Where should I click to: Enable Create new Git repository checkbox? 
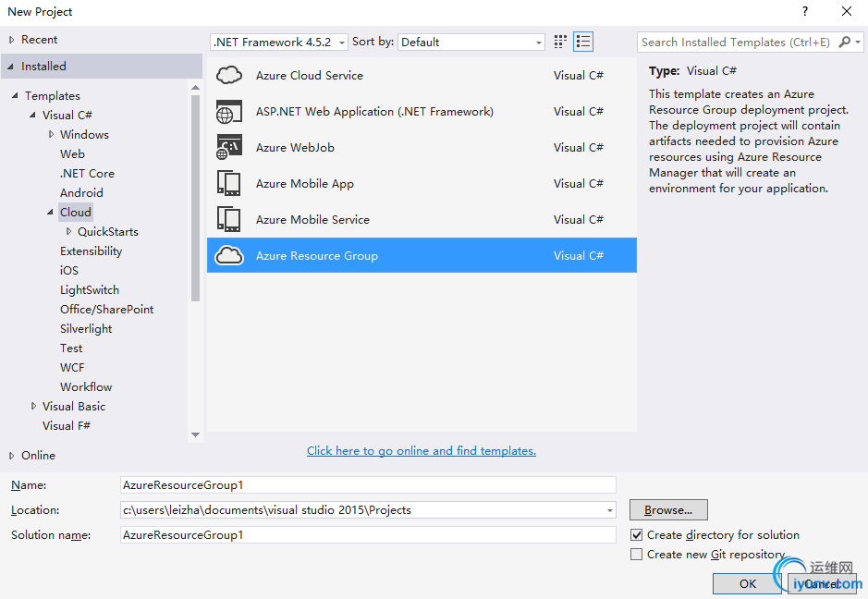[637, 554]
